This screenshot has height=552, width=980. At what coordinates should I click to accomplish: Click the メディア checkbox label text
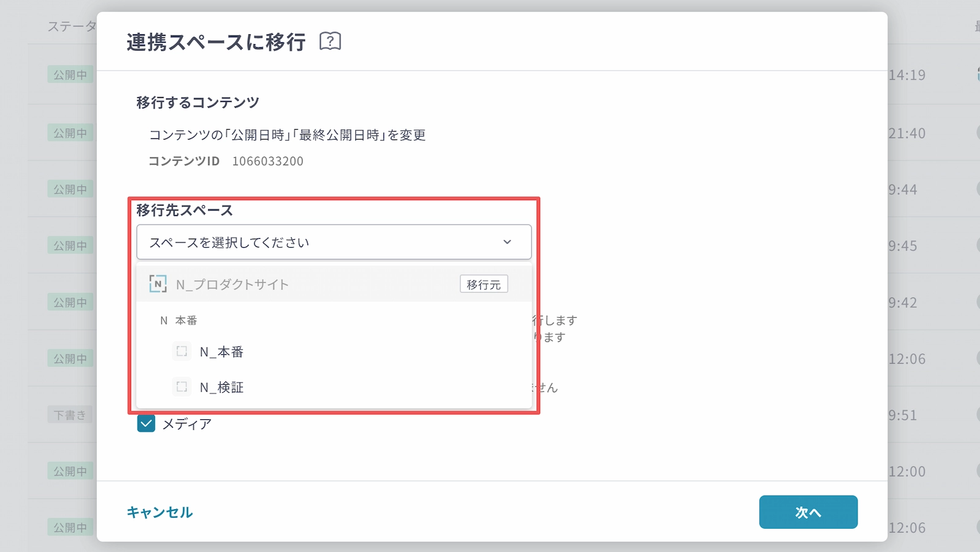pyautogui.click(x=187, y=424)
